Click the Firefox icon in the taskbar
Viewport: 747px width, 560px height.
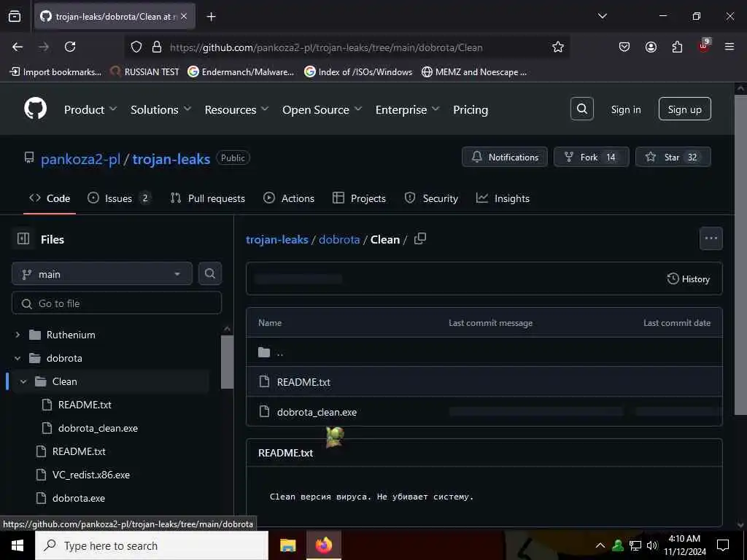323,545
